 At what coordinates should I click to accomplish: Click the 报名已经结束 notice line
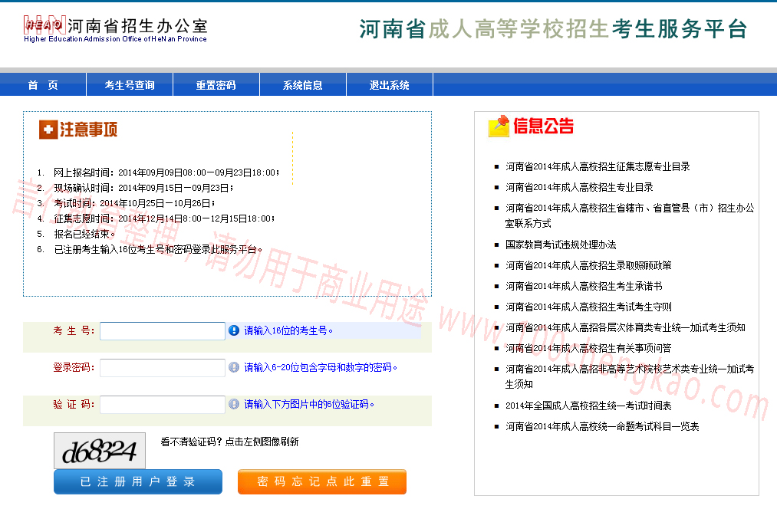[84, 234]
